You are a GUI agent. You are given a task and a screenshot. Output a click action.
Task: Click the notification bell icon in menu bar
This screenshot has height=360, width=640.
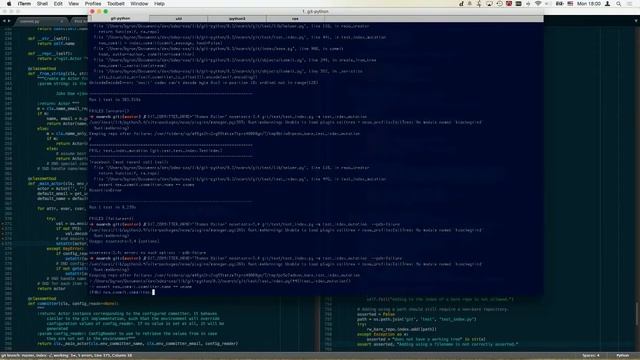tap(470, 4)
